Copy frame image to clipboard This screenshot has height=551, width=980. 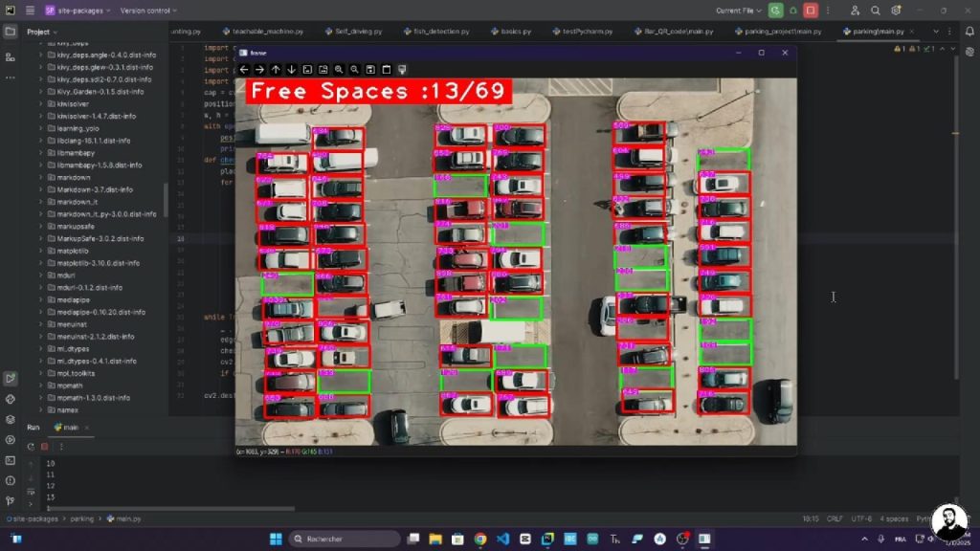387,70
